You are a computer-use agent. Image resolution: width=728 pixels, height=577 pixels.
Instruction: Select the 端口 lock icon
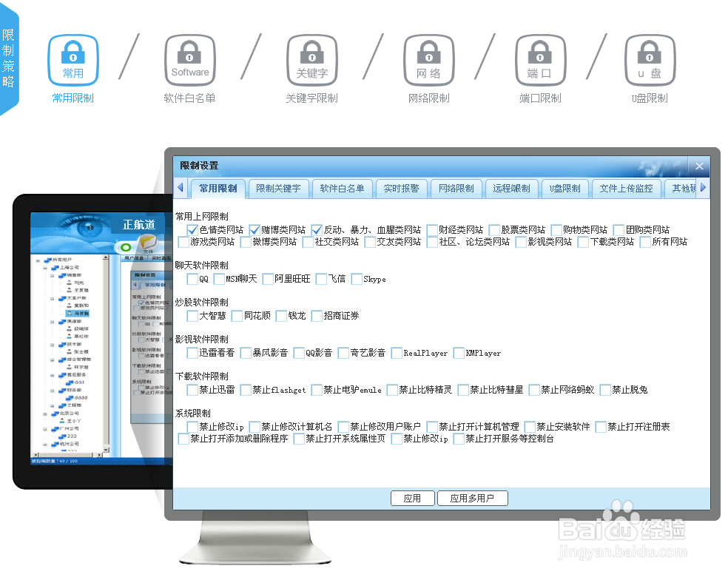540,60
